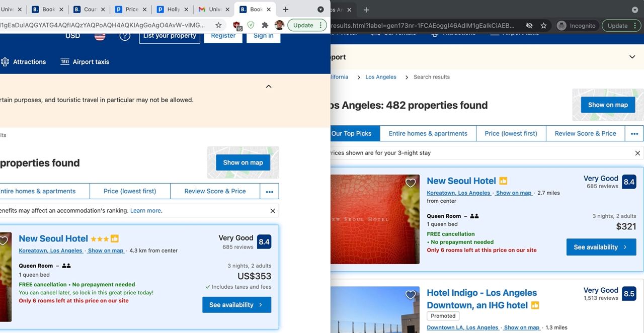Viewport: 644px width, 333px height.
Task: Open Koreatown, Los Angeles link in right window
Action: pos(458,193)
